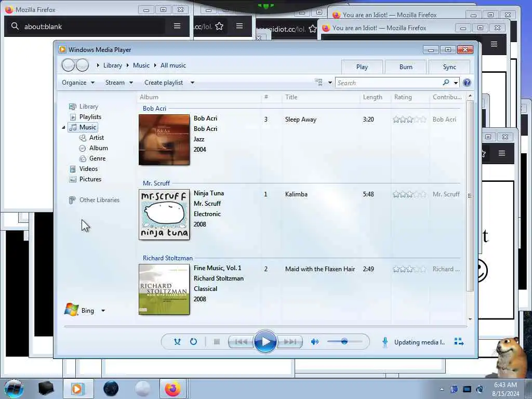This screenshot has height=399, width=532.
Task: Select Pictures in navigation pane
Action: tap(90, 179)
